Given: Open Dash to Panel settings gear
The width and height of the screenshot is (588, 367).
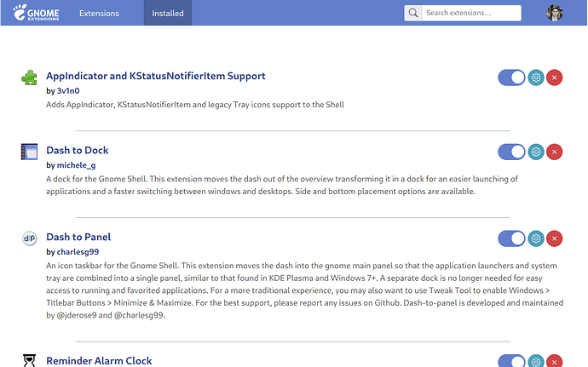Looking at the screenshot, I should tap(536, 238).
